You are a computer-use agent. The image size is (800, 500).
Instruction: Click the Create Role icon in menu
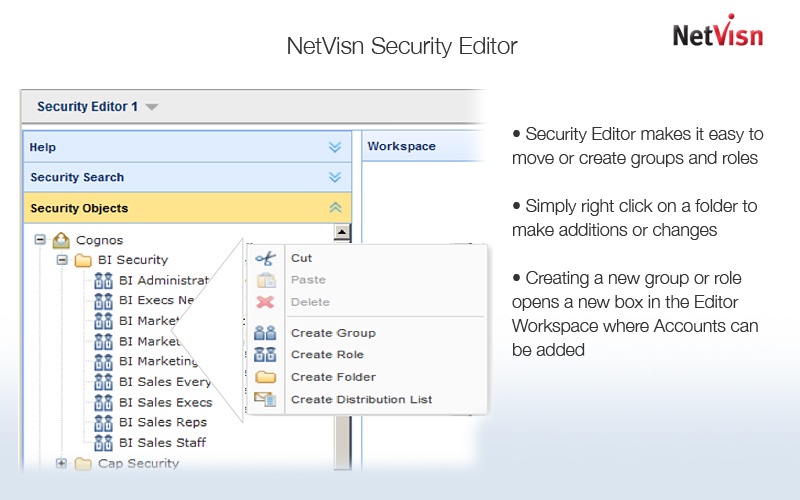coord(265,355)
